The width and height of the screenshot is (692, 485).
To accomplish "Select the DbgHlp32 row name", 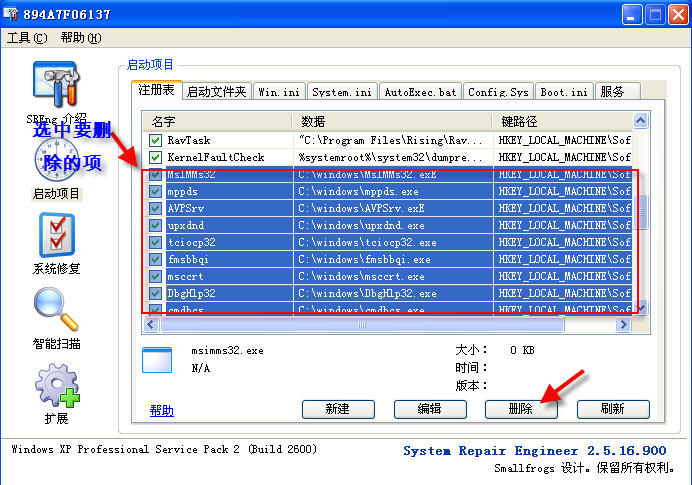I will 191,293.
